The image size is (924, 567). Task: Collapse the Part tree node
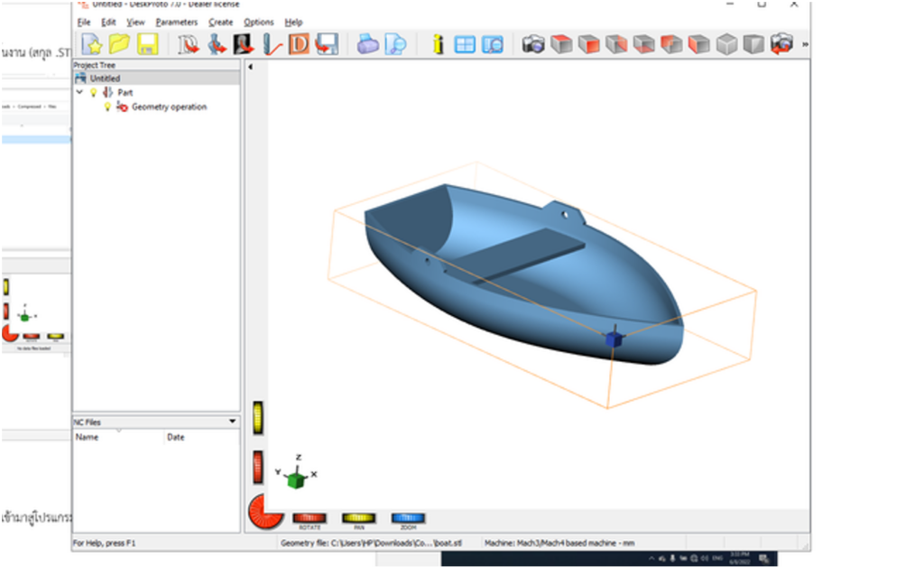(80, 92)
